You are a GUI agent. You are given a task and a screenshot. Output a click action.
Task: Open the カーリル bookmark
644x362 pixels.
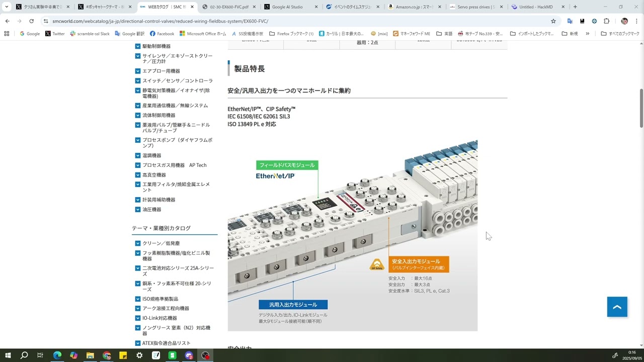pyautogui.click(x=342, y=34)
